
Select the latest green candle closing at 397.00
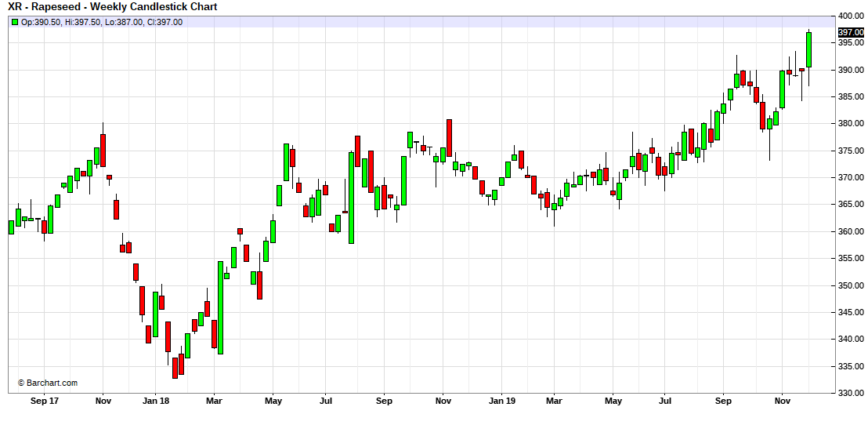click(x=808, y=50)
